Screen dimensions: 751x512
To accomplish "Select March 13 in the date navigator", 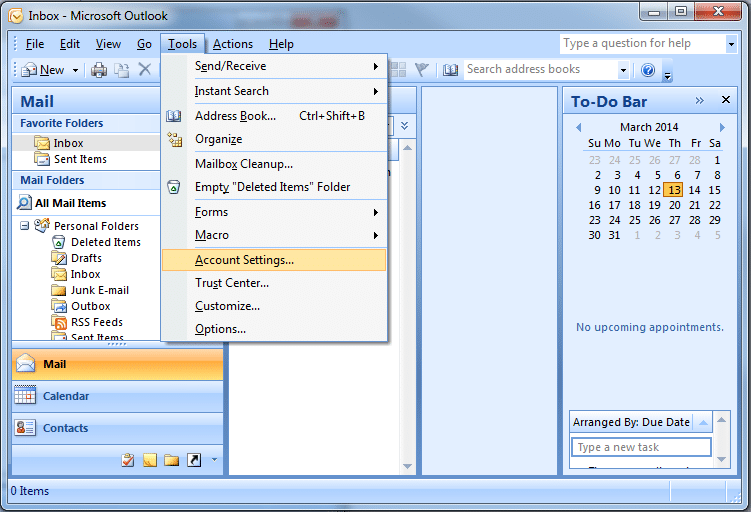I will pos(673,190).
